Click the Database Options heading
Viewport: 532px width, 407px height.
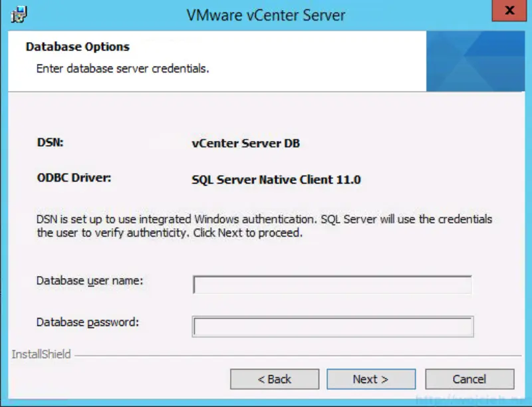pos(77,47)
